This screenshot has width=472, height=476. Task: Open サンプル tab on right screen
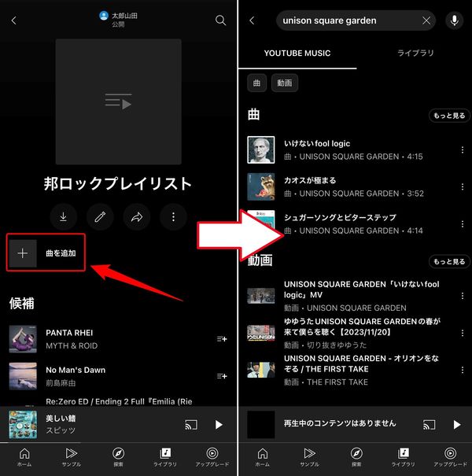309,457
